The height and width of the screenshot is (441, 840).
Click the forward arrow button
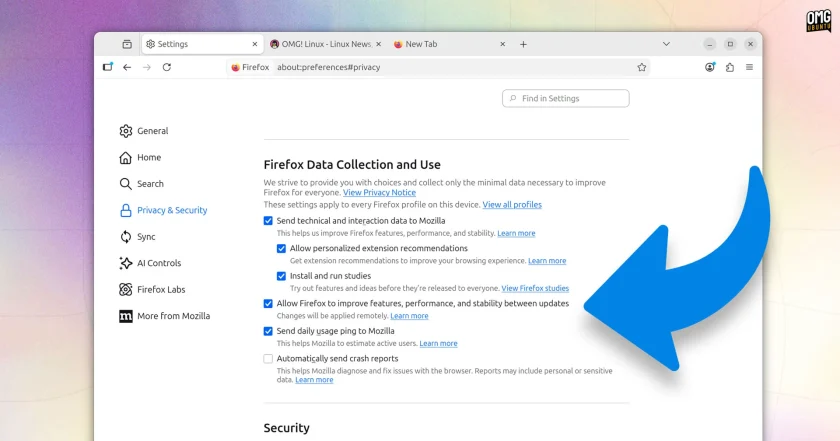pos(147,67)
